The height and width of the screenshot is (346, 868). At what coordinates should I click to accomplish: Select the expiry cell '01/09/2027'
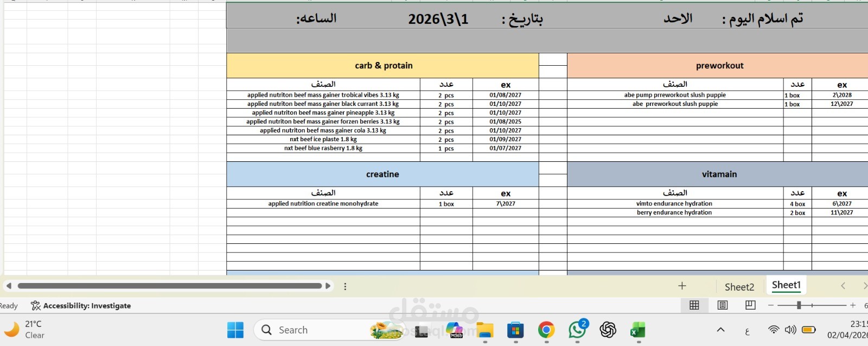pos(506,139)
